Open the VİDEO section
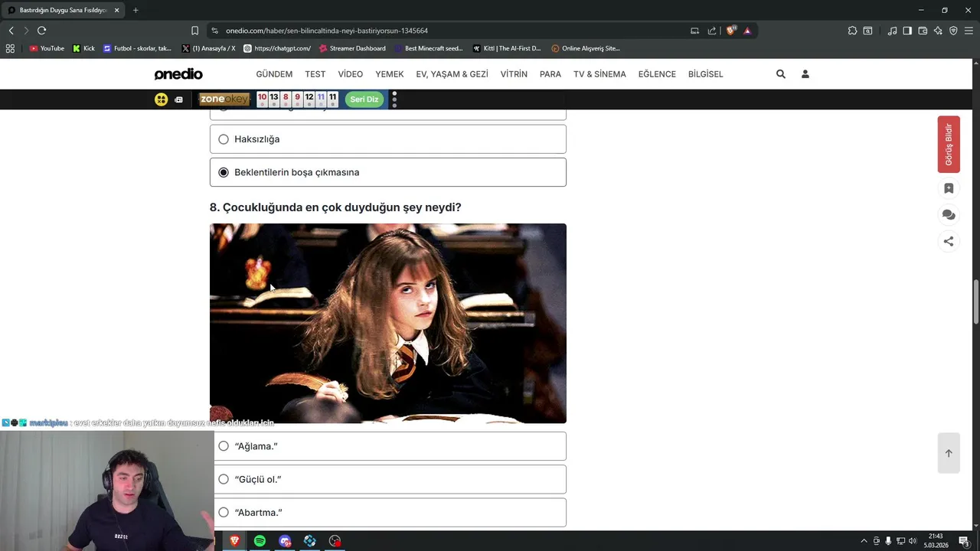980x551 pixels. point(351,74)
